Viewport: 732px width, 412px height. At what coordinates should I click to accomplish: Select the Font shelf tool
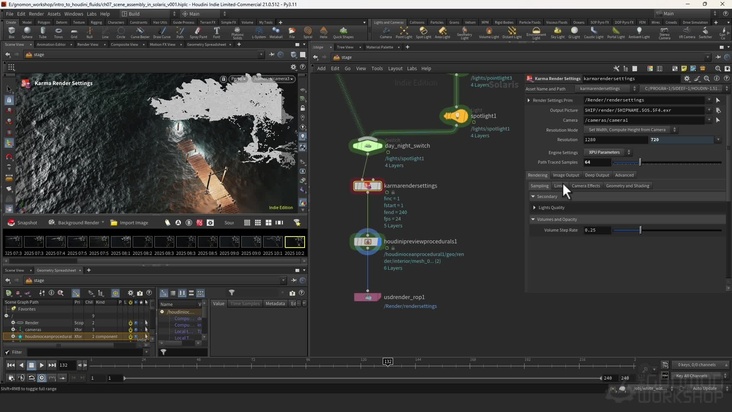(x=216, y=32)
